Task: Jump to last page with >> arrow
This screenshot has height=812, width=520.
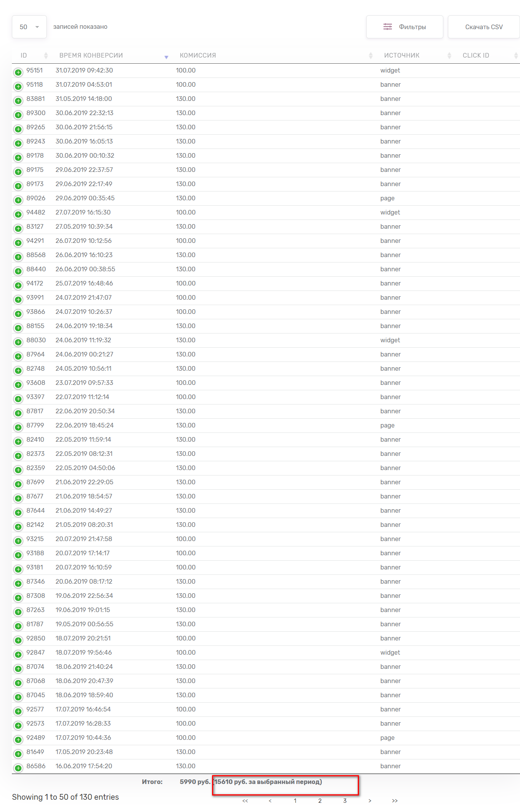Action: (395, 800)
